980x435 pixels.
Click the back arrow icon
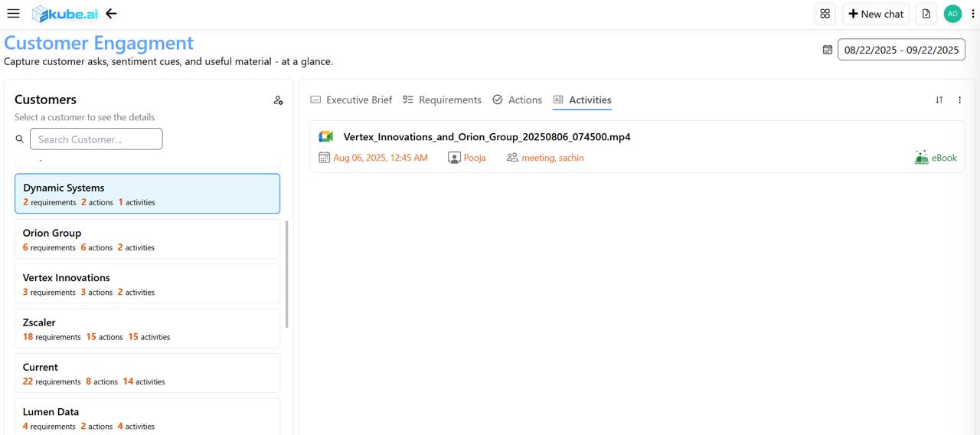point(111,14)
